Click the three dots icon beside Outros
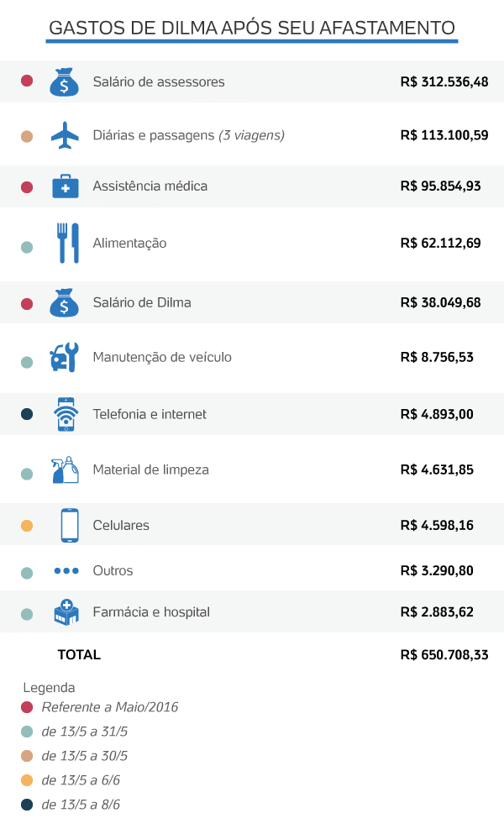The height and width of the screenshot is (829, 504). 66,571
